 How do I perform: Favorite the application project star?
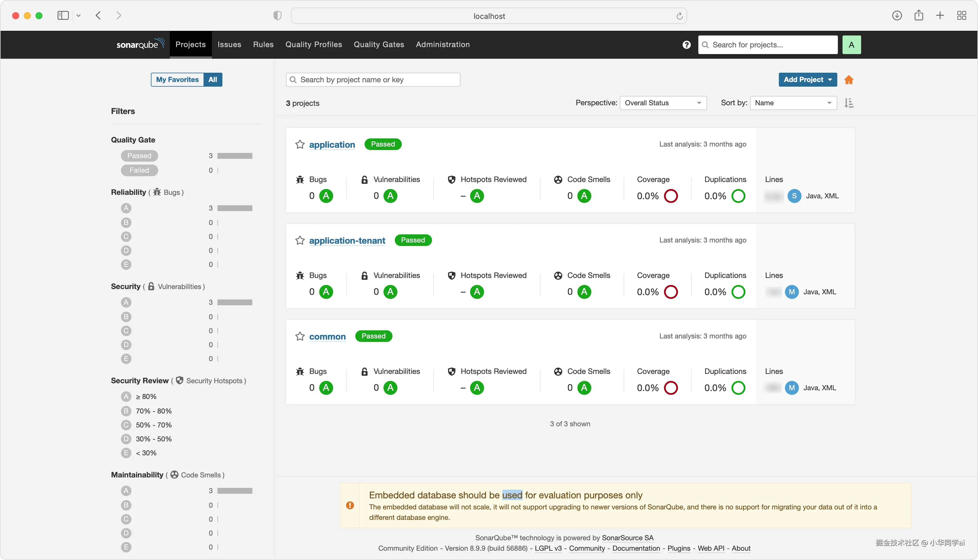tap(299, 145)
